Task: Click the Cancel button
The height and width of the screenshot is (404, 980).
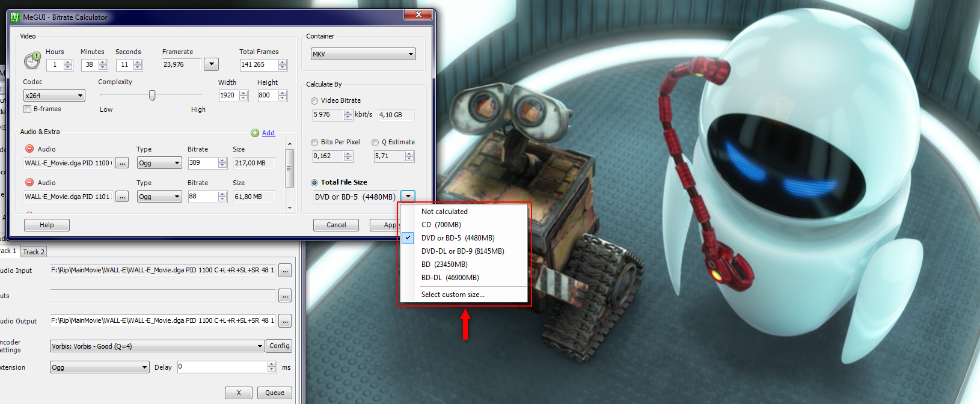Action: click(336, 225)
